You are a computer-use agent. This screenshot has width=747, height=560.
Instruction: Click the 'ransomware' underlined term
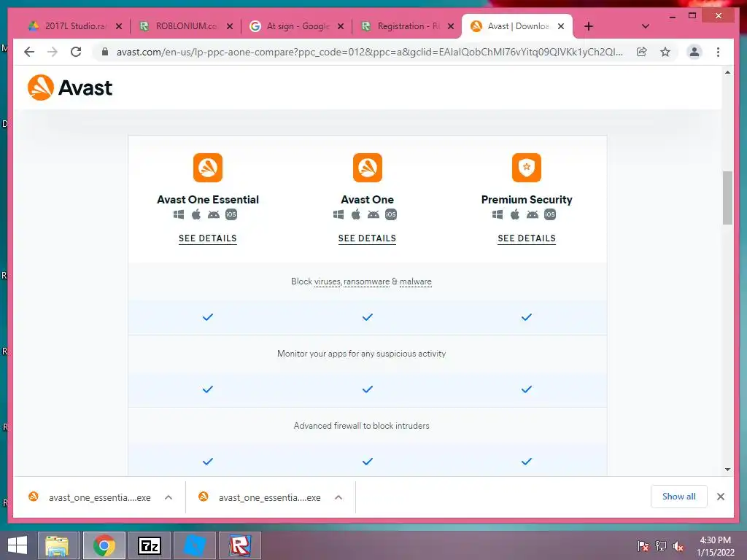366,281
